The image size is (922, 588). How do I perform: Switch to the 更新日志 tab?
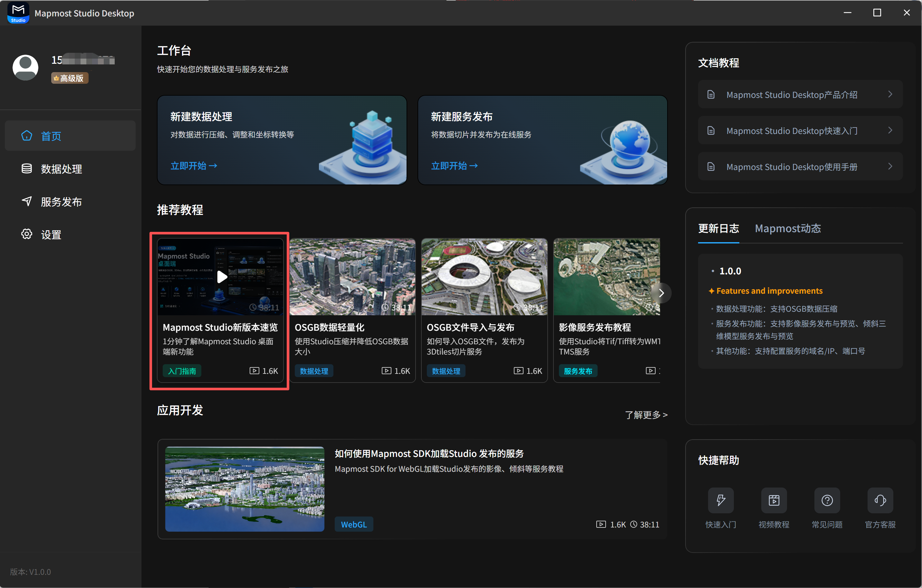click(x=718, y=229)
